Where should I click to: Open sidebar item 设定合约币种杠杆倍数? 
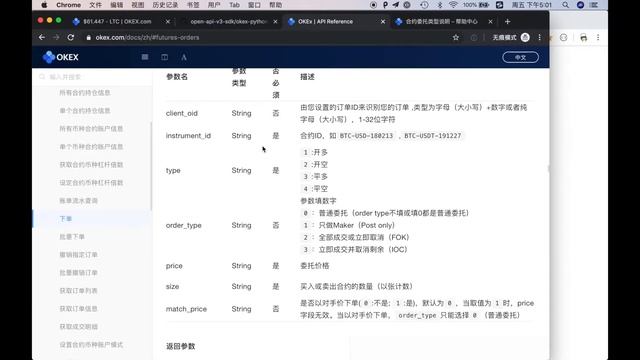tap(91, 182)
